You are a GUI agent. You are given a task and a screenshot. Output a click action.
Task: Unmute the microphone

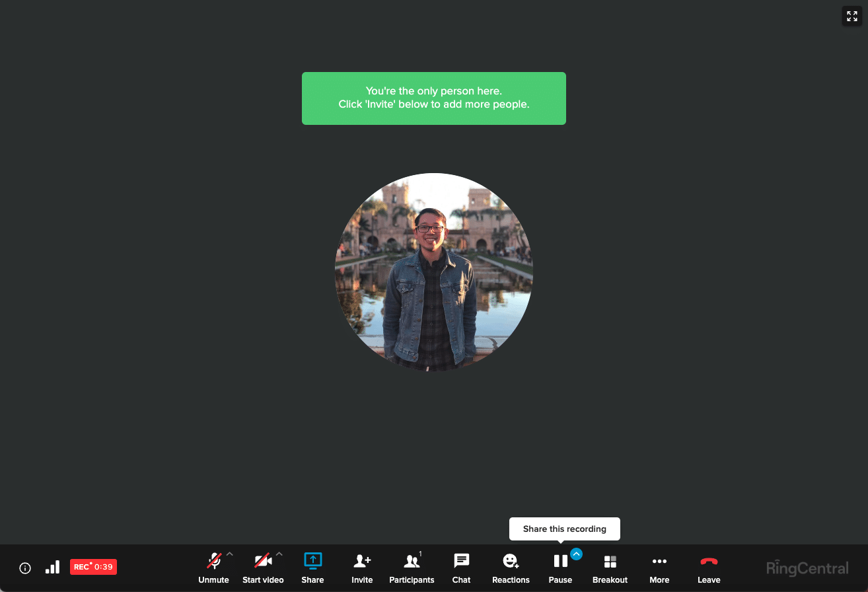[213, 567]
